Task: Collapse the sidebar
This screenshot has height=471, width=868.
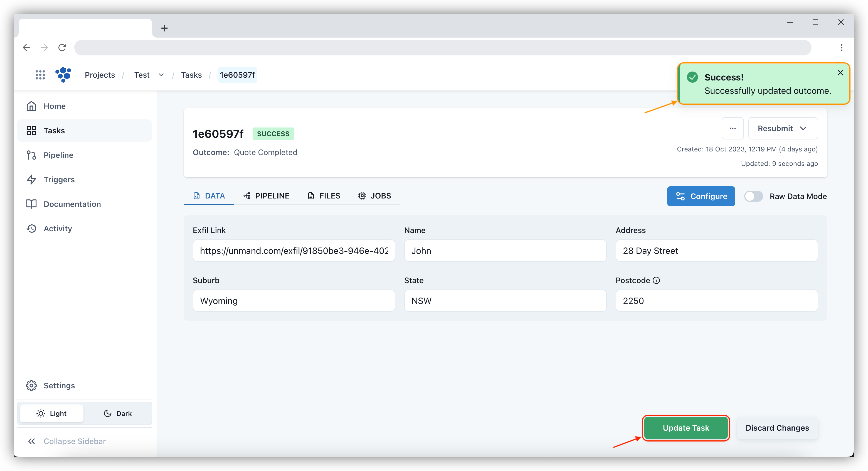Action: tap(32, 441)
